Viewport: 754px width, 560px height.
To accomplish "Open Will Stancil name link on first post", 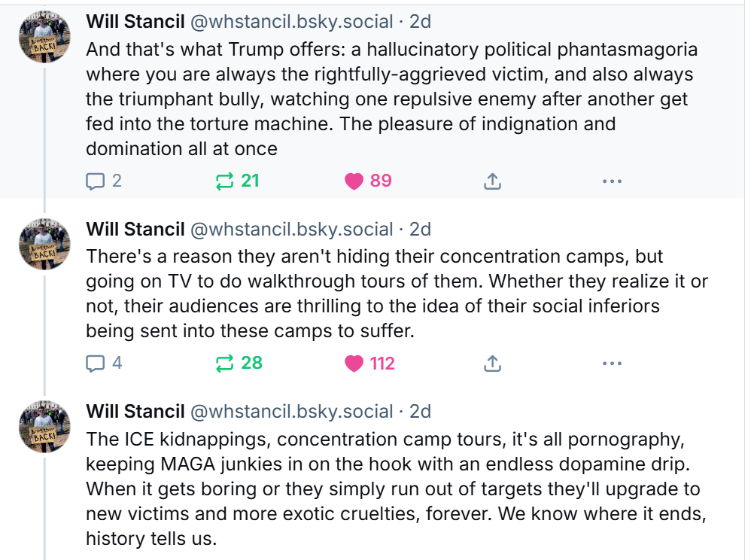I will [x=135, y=22].
